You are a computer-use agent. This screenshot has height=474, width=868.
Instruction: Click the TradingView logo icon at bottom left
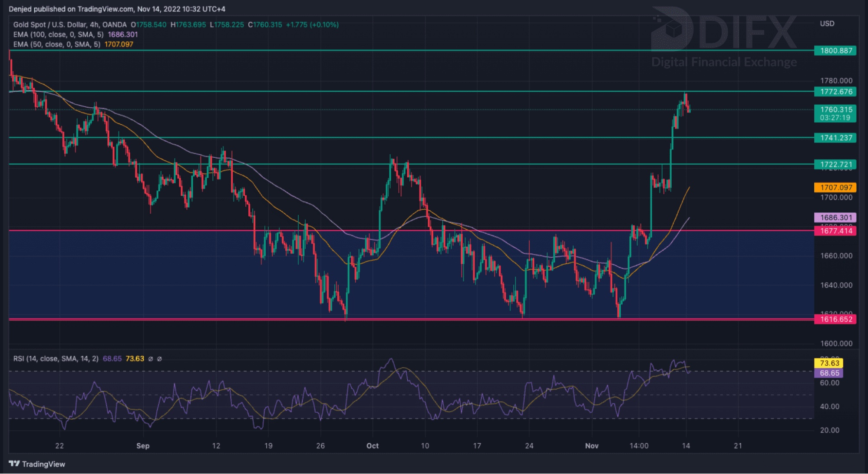14,464
